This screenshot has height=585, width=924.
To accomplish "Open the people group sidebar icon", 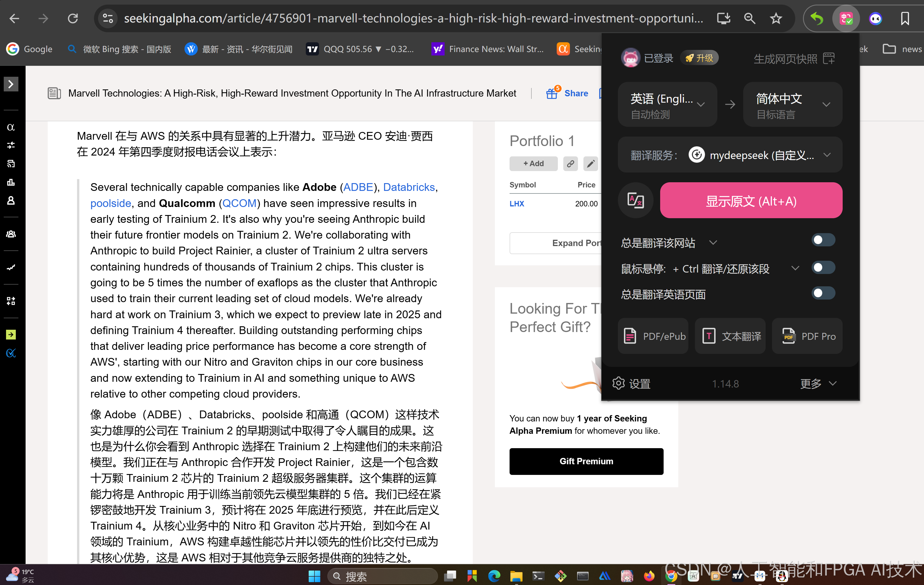I will (x=11, y=234).
